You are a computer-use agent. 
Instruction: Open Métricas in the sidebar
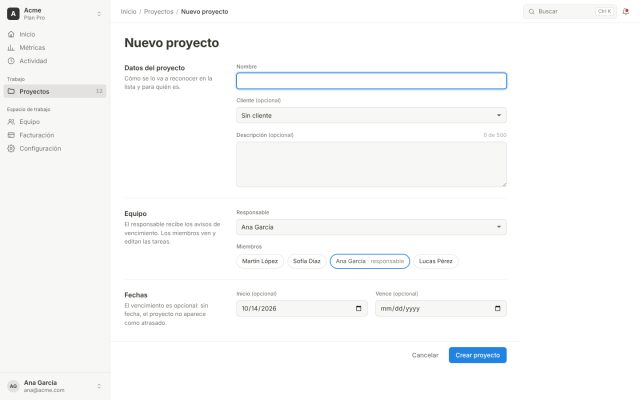[55, 48]
